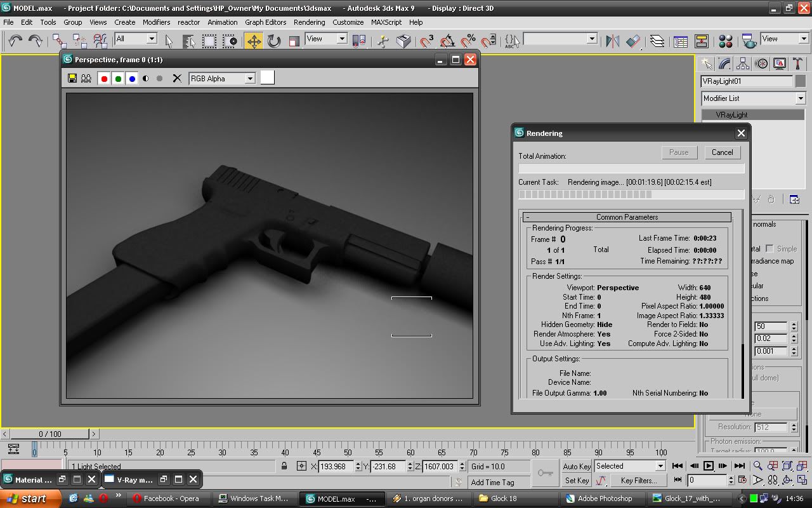Open the Motion command panel tab
The height and width of the screenshot is (508, 812).
tap(761, 63)
